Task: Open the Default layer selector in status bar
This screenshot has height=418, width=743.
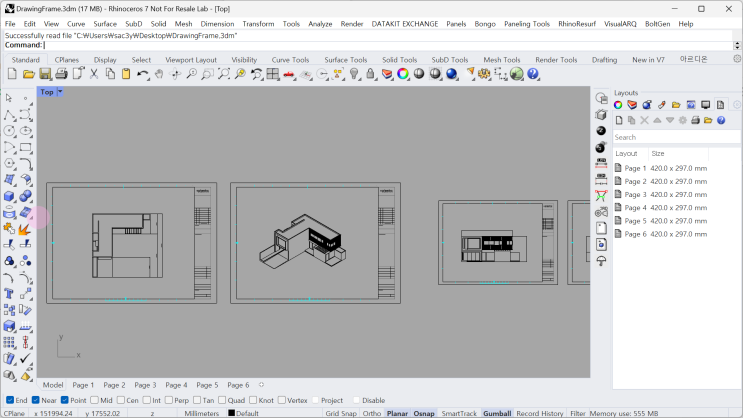Action: 244,413
